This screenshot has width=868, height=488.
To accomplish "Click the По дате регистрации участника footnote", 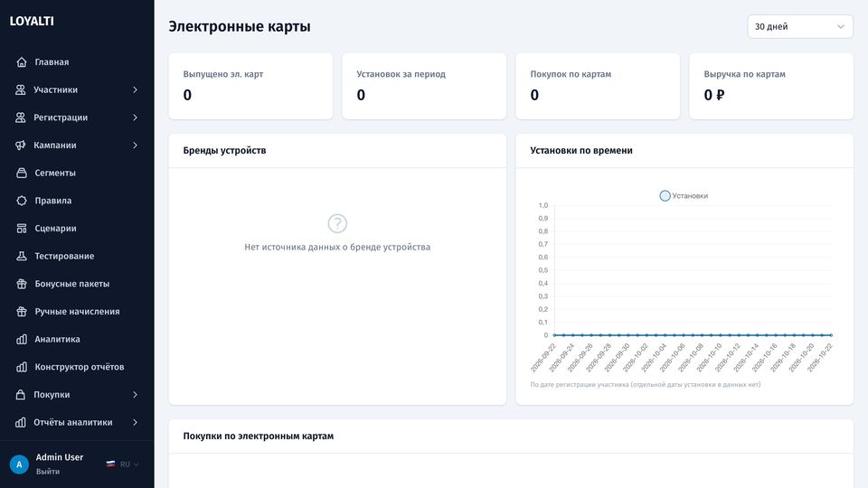I will point(646,385).
